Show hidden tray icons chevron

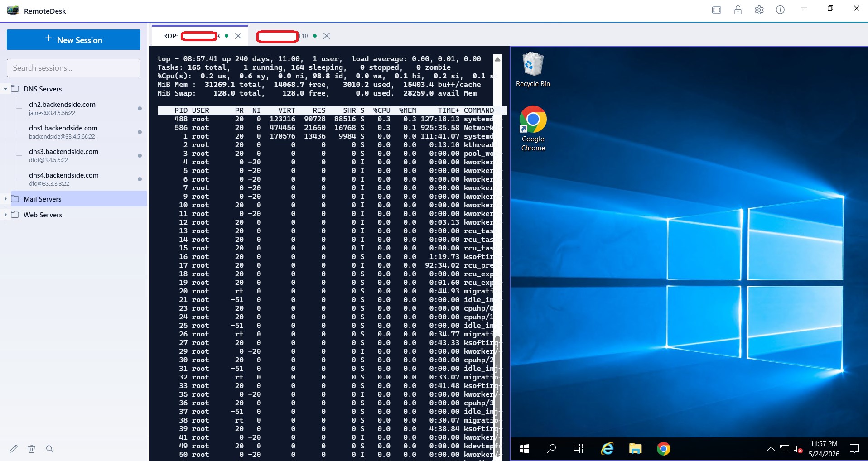[771, 449]
